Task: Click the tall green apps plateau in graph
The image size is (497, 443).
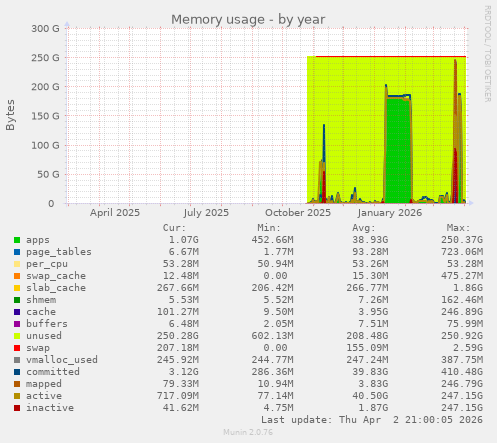Action: point(398,150)
